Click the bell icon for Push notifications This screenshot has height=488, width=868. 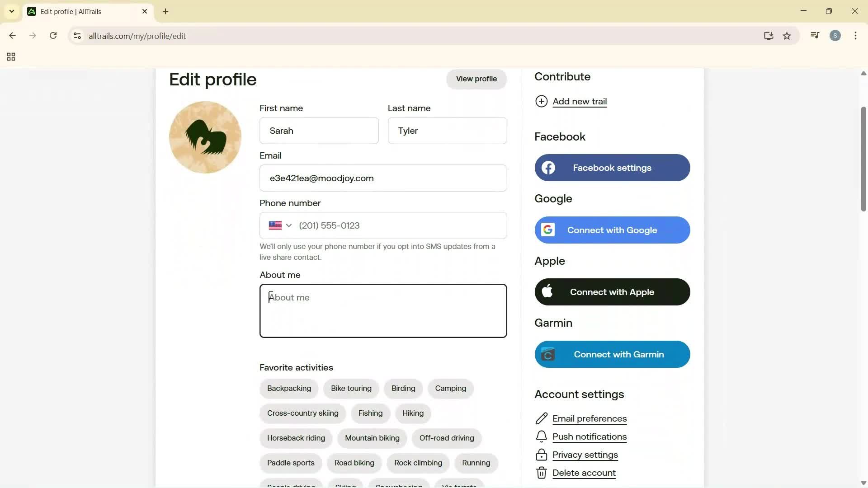point(542,436)
